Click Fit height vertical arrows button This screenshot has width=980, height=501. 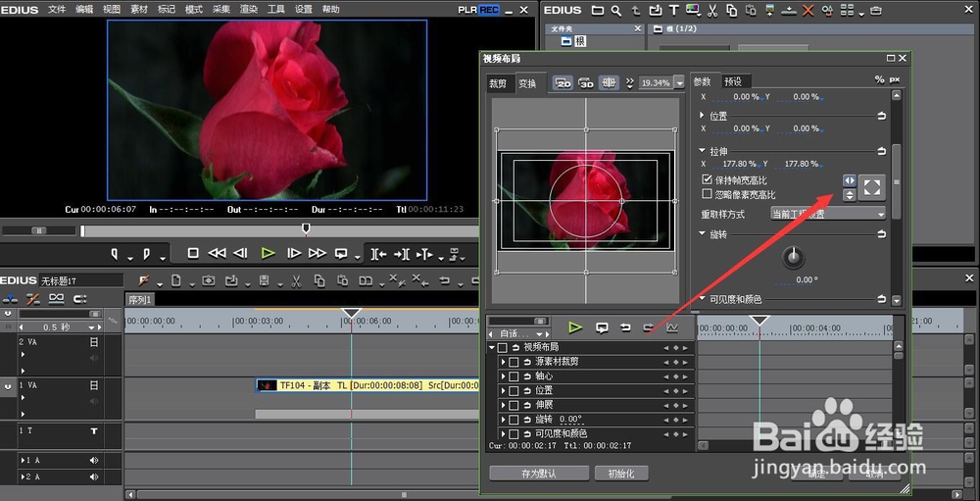point(850,195)
